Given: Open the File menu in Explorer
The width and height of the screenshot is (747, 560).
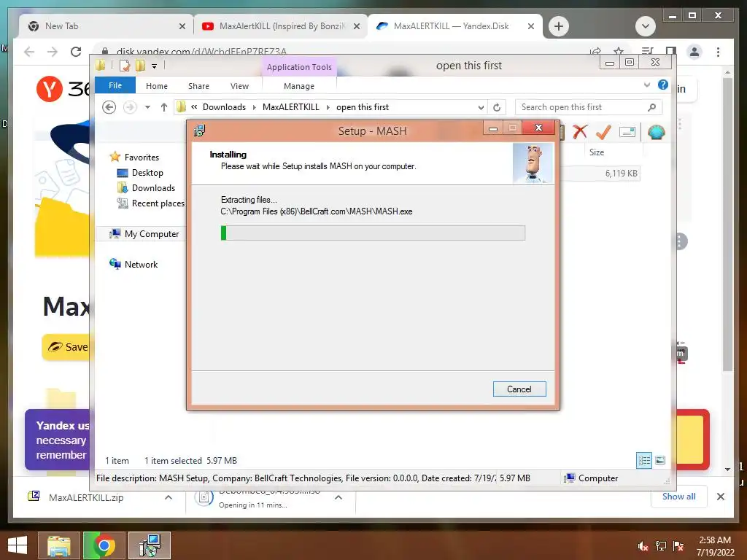Looking at the screenshot, I should 115,86.
